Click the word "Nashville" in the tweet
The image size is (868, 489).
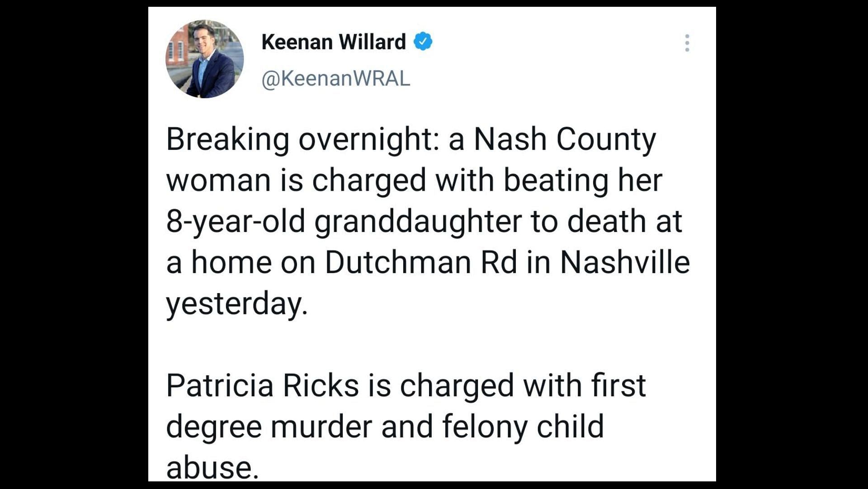(x=625, y=262)
